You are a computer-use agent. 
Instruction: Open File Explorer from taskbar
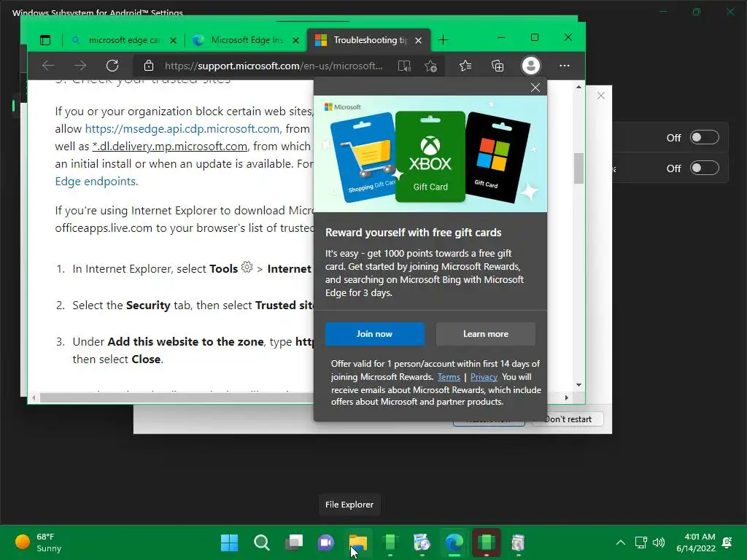pos(357,542)
